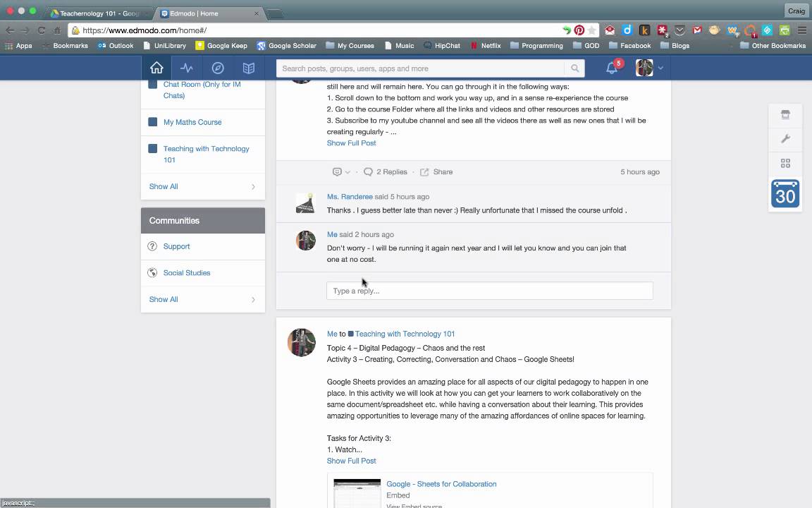Image resolution: width=812 pixels, height=508 pixels.
Task: Open Google - Sheets for Collaboration link
Action: pyautogui.click(x=441, y=484)
